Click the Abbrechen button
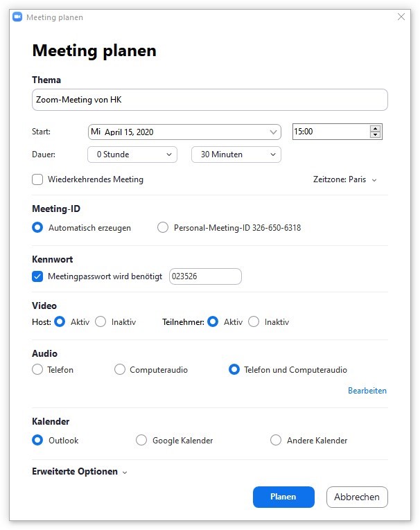 [357, 497]
